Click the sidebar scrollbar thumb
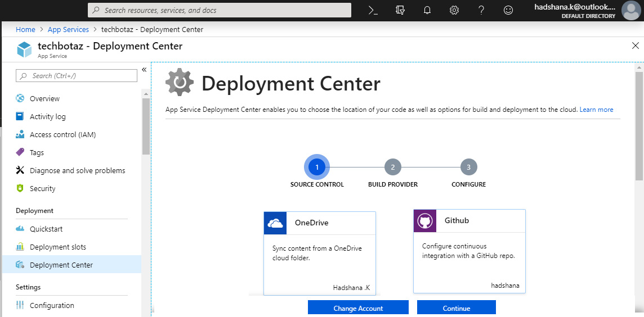The image size is (644, 317). click(x=145, y=126)
